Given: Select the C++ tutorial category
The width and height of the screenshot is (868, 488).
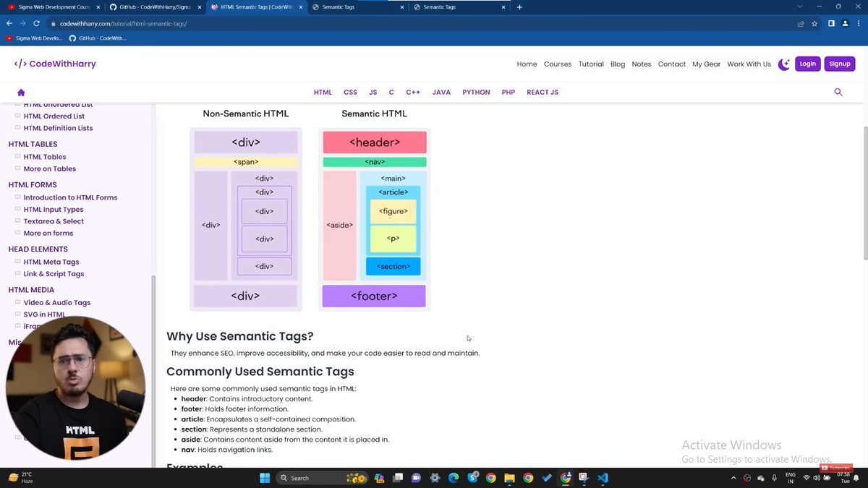Looking at the screenshot, I should [413, 93].
